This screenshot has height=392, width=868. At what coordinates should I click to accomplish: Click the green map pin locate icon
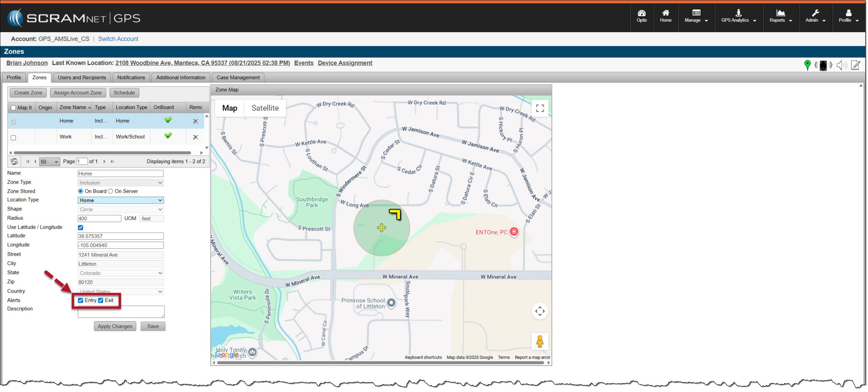tap(807, 65)
